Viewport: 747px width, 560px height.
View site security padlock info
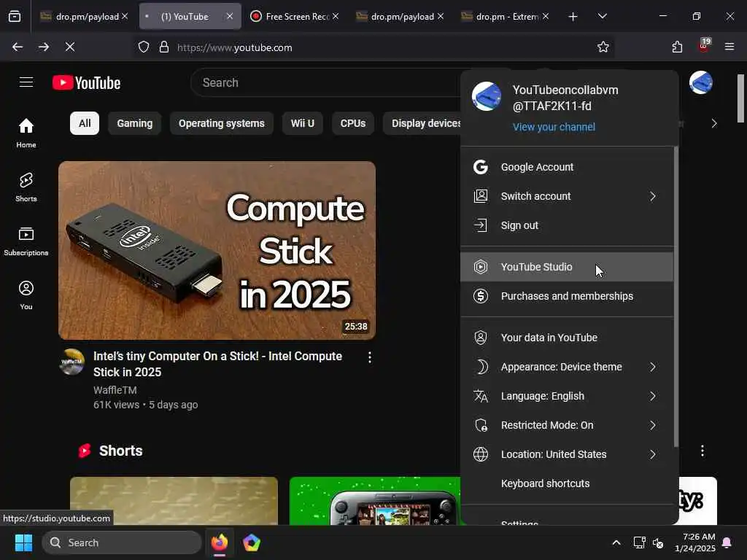[x=164, y=47]
